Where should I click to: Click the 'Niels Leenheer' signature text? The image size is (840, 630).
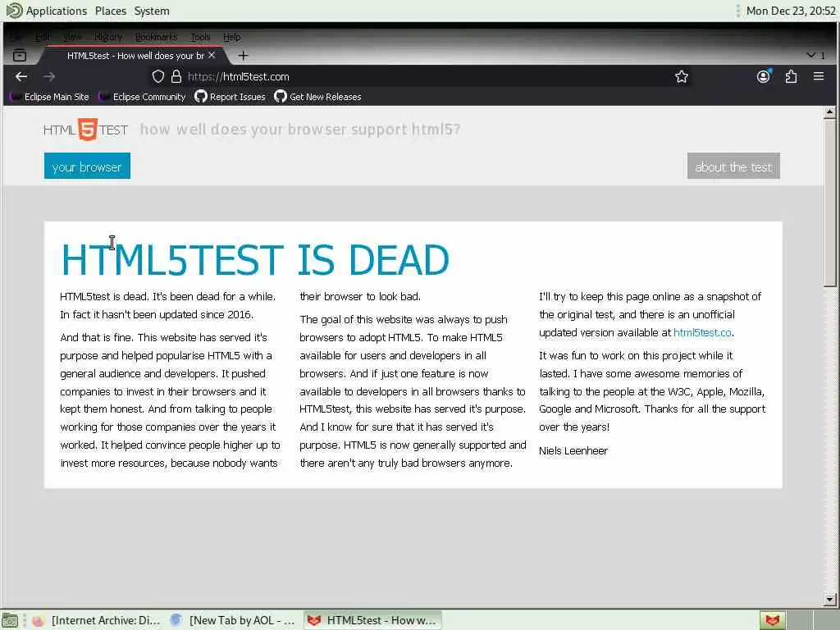pos(573,451)
